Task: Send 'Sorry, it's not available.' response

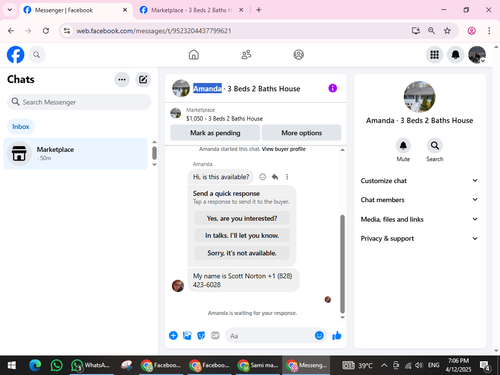Action: 242,253
